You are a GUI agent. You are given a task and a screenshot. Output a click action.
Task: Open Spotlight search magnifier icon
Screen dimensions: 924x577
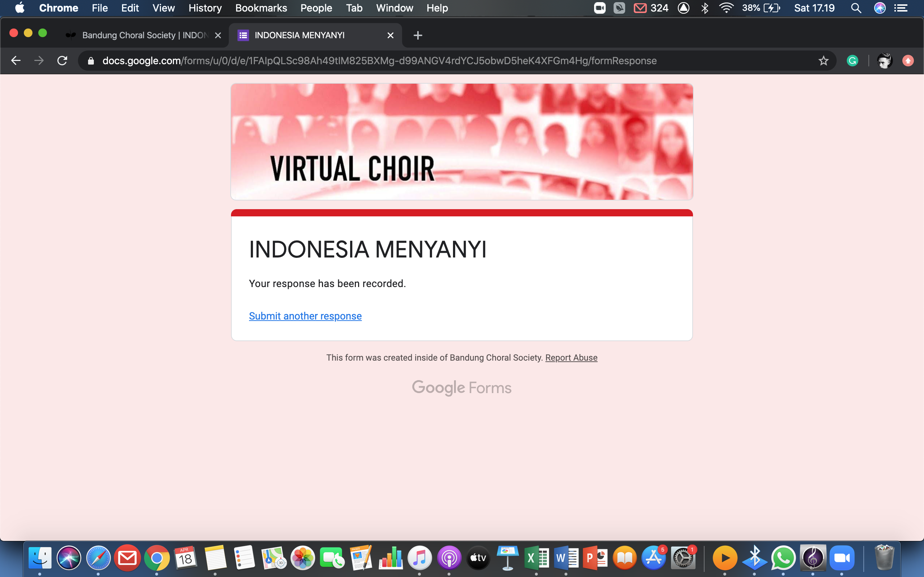click(856, 8)
